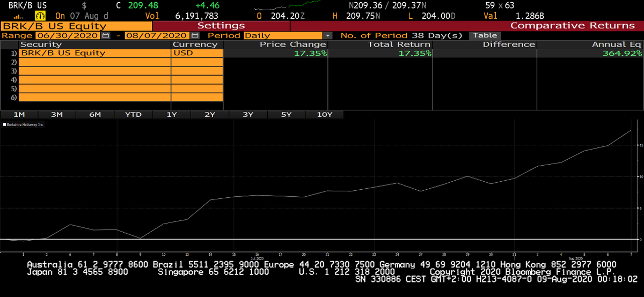Select the Period Daily combo box
This screenshot has width=644, height=297.
[288, 35]
